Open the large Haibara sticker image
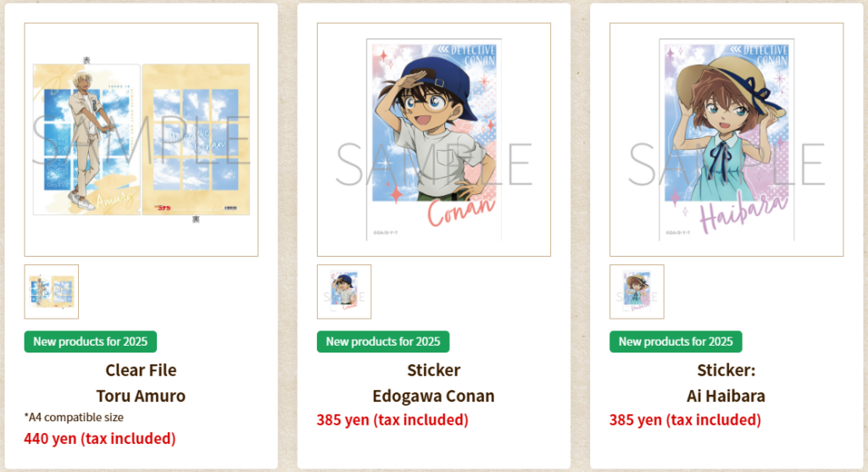Viewport: 868px width, 472px height. pos(726,140)
